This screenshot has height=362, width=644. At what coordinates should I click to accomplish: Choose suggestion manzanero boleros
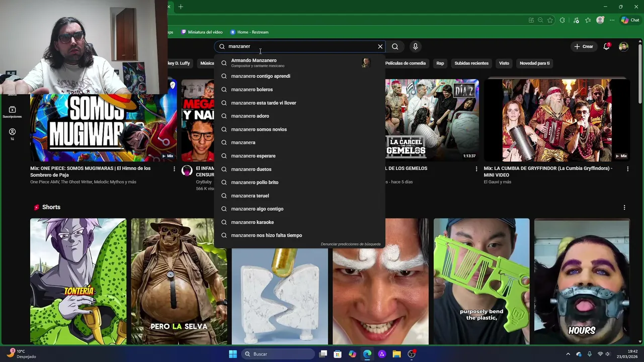(300, 89)
